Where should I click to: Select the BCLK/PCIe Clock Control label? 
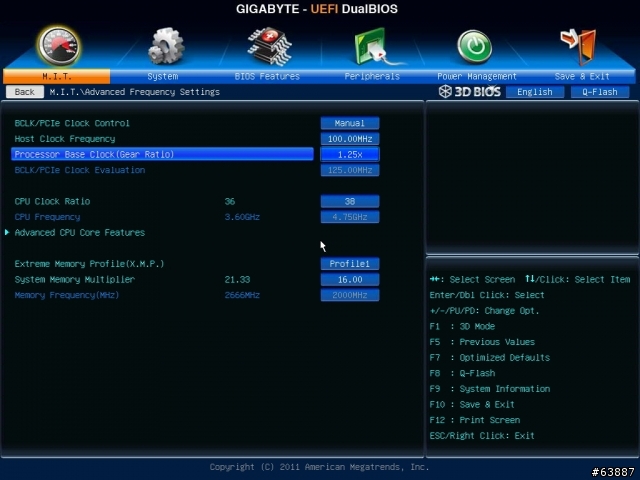coord(72,123)
